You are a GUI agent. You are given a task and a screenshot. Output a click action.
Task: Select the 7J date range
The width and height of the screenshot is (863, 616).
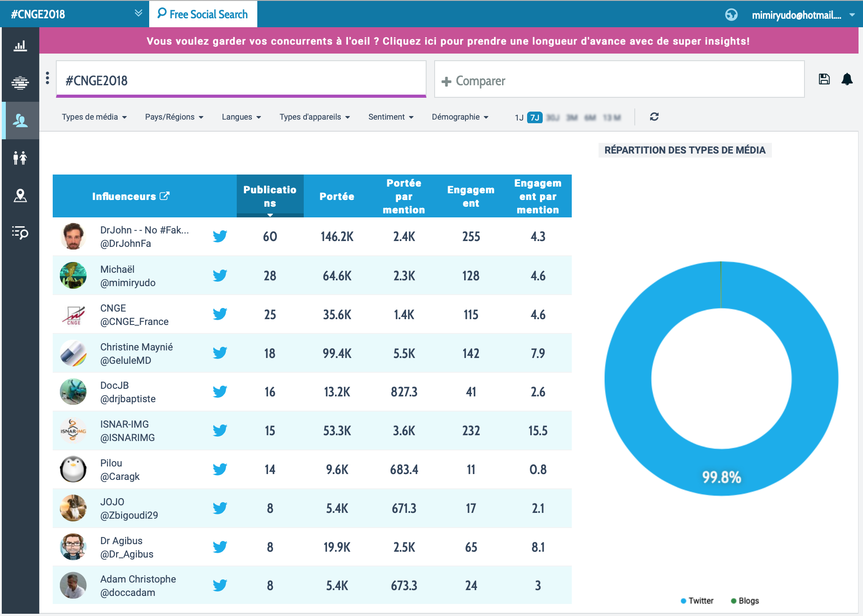pyautogui.click(x=535, y=117)
